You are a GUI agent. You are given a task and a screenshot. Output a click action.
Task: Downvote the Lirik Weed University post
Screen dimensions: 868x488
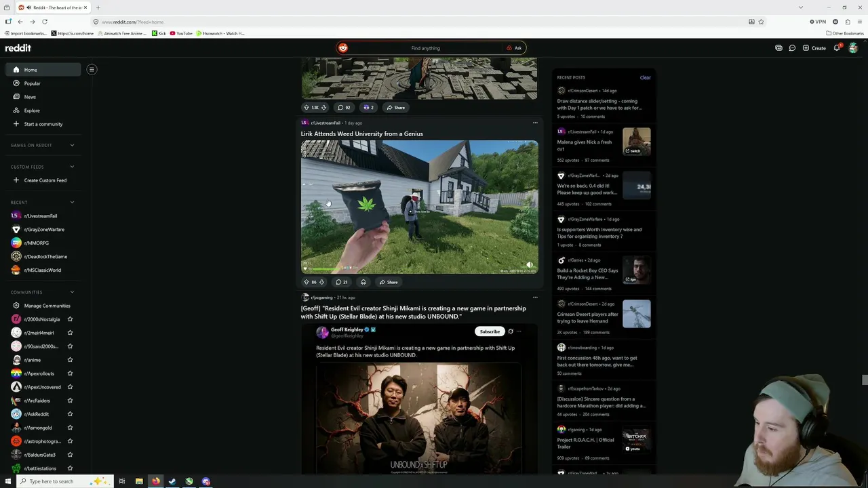pyautogui.click(x=321, y=282)
